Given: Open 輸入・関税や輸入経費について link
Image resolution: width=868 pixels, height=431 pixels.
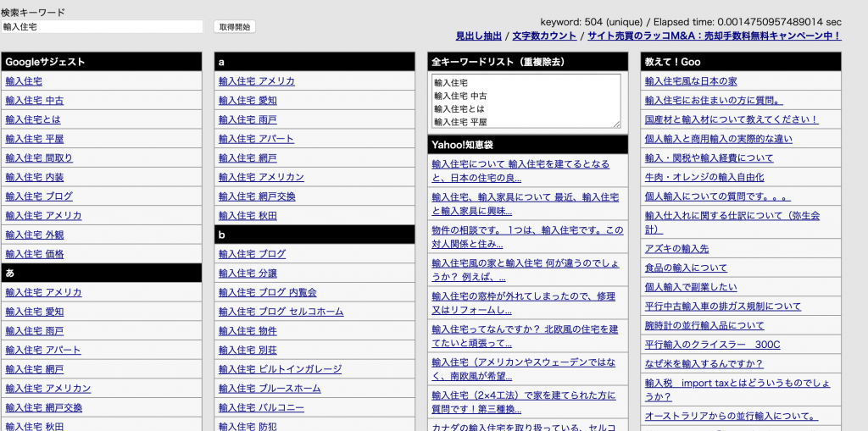Looking at the screenshot, I should point(709,158).
